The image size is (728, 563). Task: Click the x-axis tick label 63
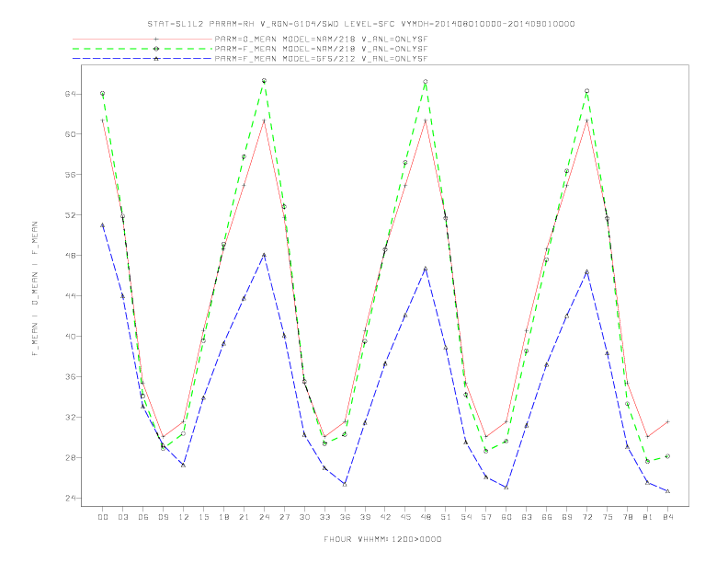tap(527, 517)
